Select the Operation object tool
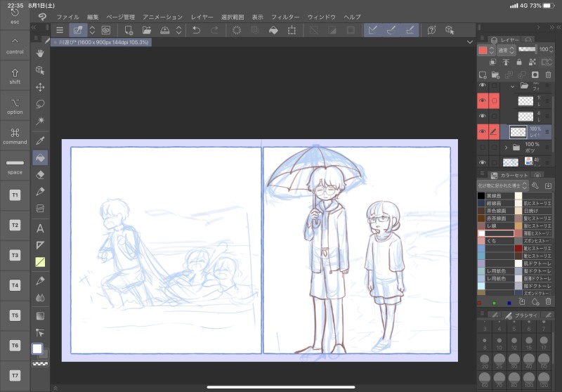The height and width of the screenshot is (392, 562). pos(40,70)
